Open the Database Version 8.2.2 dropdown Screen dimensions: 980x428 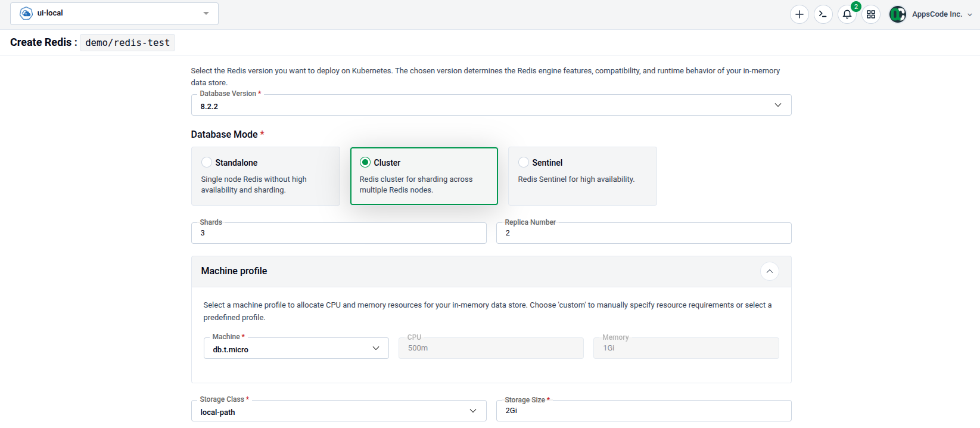pos(491,105)
